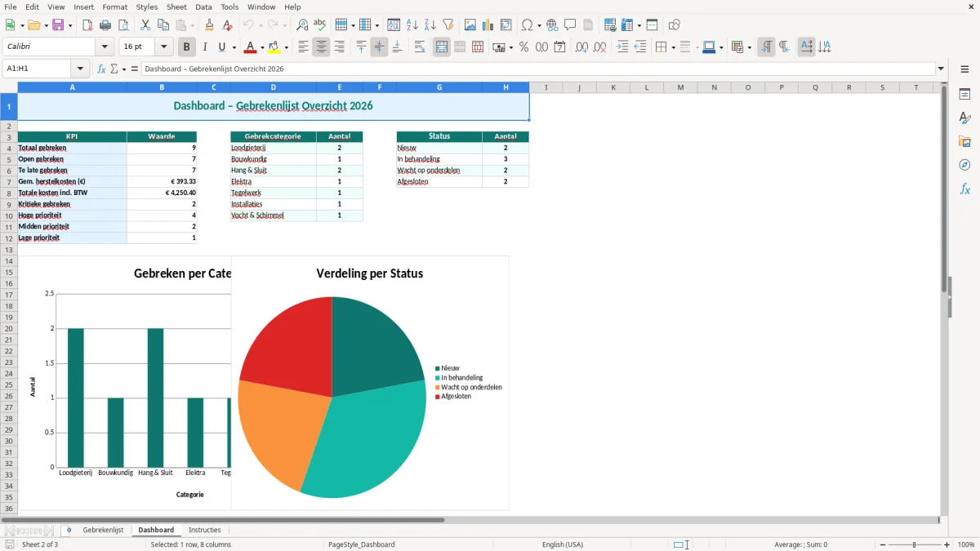Image resolution: width=980 pixels, height=551 pixels.
Task: Insert special character omega icon
Action: [x=528, y=25]
